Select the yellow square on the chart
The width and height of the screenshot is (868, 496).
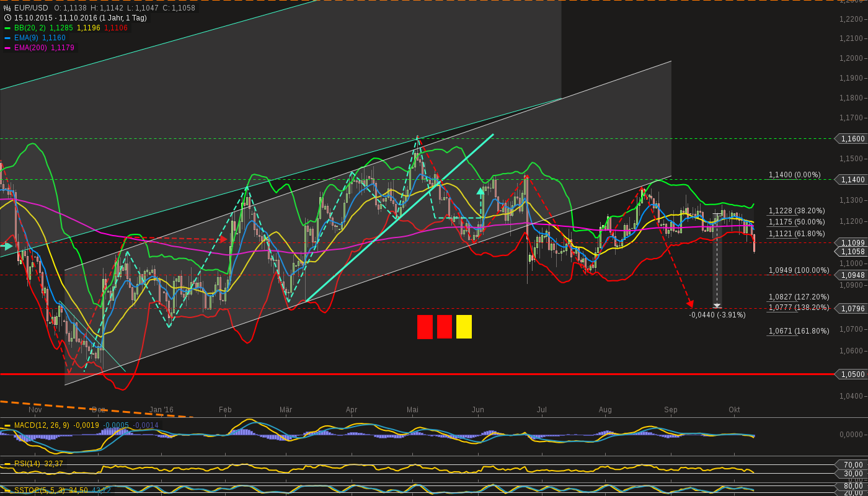coord(464,327)
